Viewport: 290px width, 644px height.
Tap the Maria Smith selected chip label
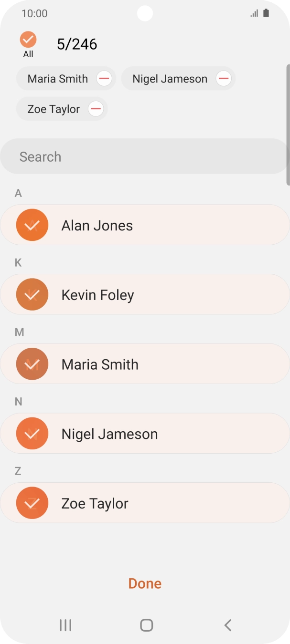tap(58, 79)
